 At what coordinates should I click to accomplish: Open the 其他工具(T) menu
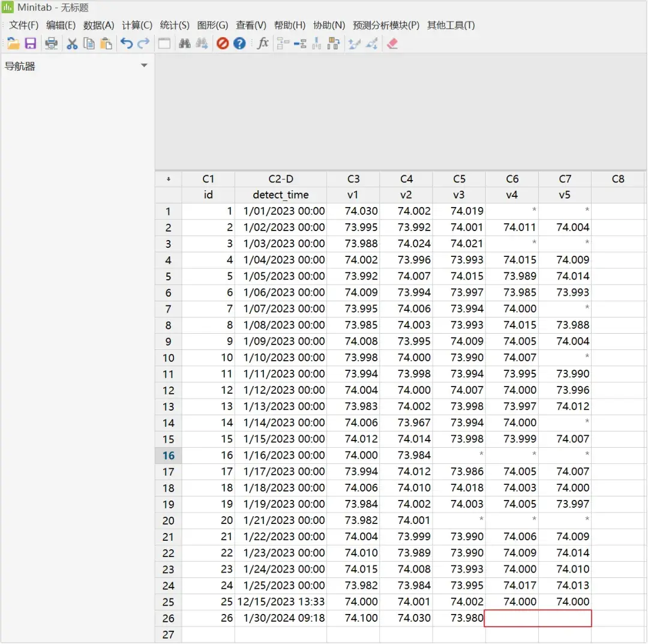pyautogui.click(x=451, y=25)
